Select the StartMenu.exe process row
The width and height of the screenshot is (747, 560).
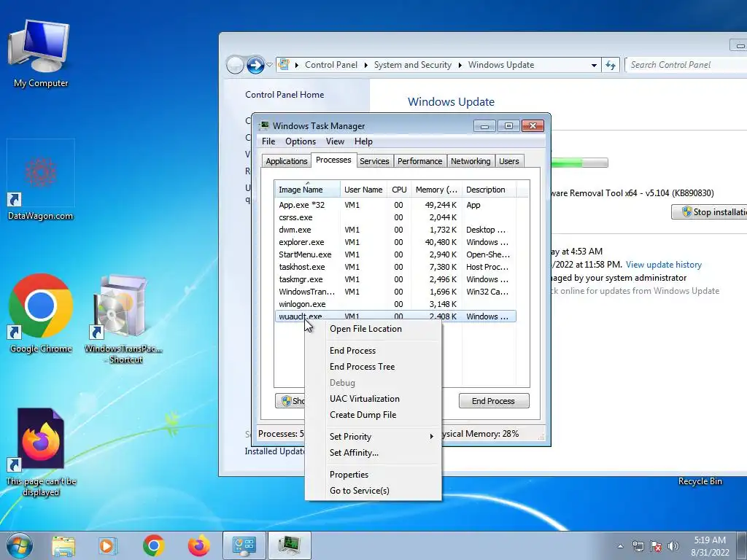point(395,254)
